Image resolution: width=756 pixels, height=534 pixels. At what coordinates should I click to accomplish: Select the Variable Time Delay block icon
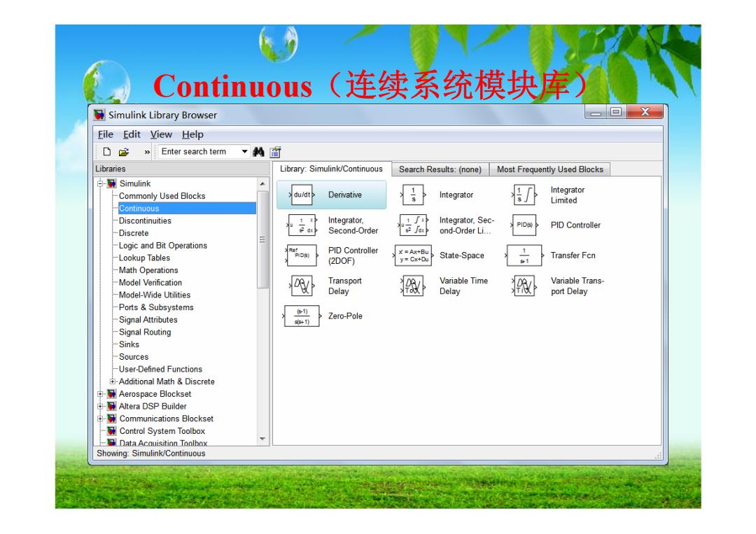(x=413, y=286)
